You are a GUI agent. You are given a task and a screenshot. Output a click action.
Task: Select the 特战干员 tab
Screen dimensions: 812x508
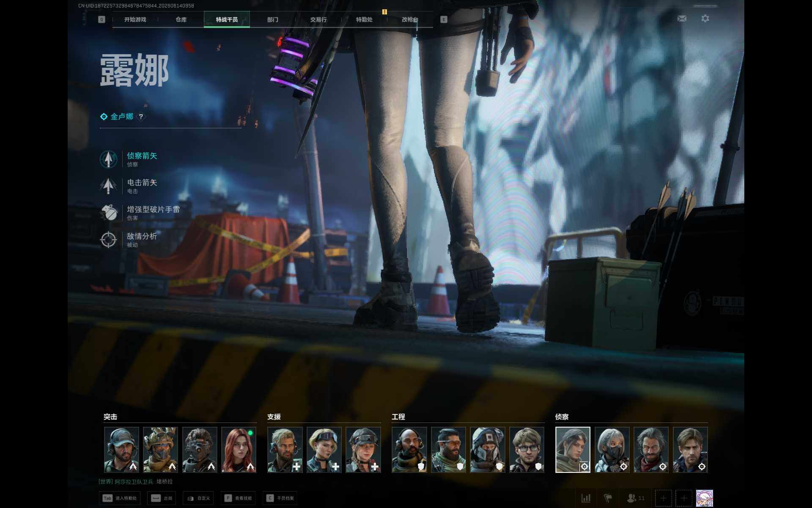pyautogui.click(x=227, y=19)
